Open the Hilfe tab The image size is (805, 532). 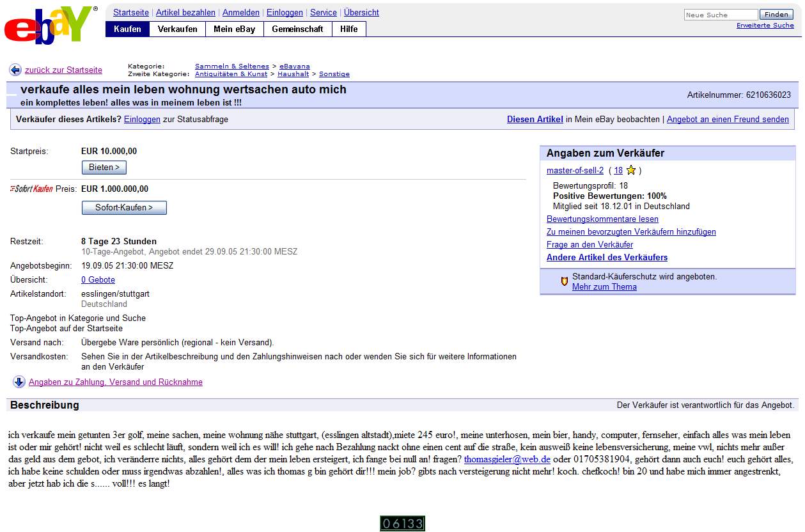349,29
